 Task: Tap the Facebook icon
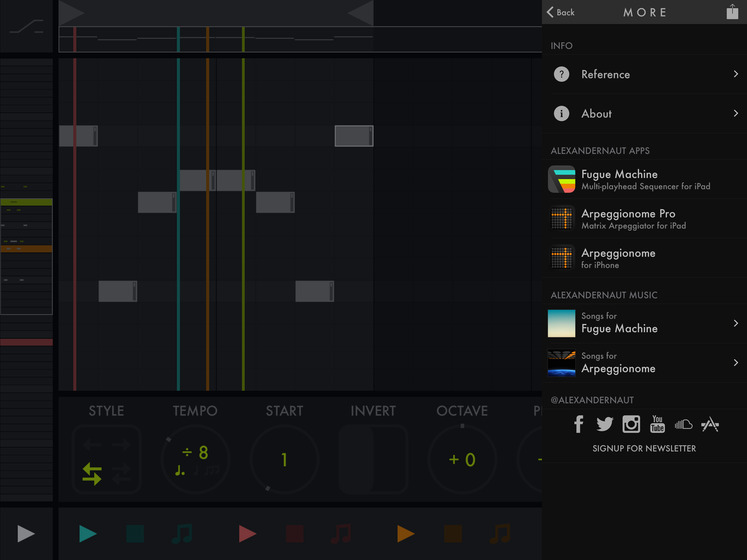(x=579, y=424)
